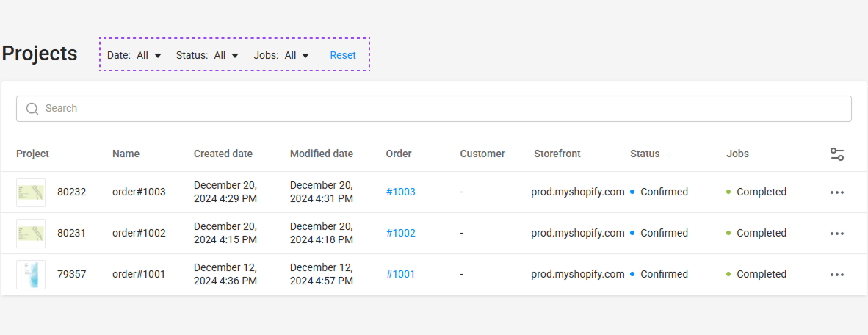The image size is (868, 335).
Task: Click modified date December 12, 2024 4:57 PM
Action: pos(322,274)
